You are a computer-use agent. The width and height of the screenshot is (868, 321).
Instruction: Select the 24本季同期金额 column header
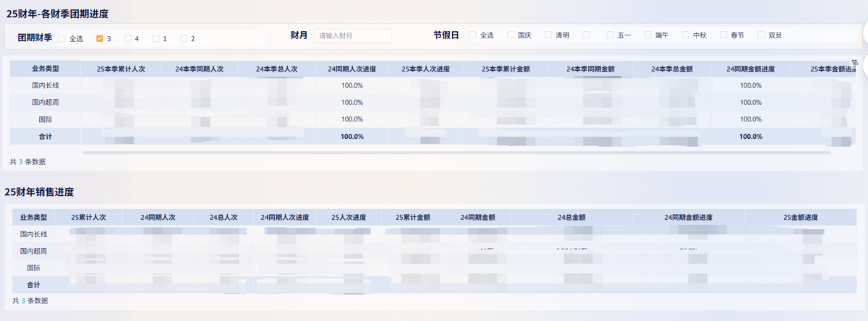[x=590, y=69]
